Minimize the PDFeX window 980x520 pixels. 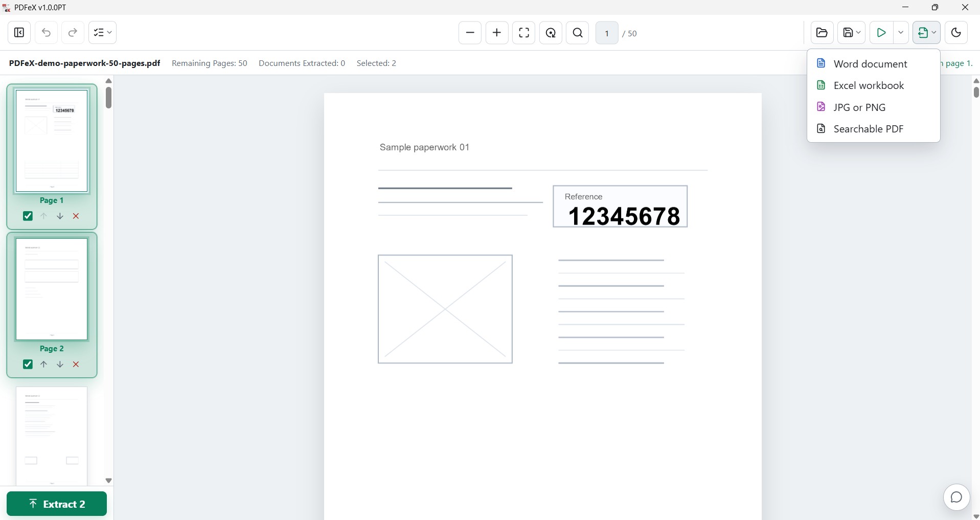[906, 7]
